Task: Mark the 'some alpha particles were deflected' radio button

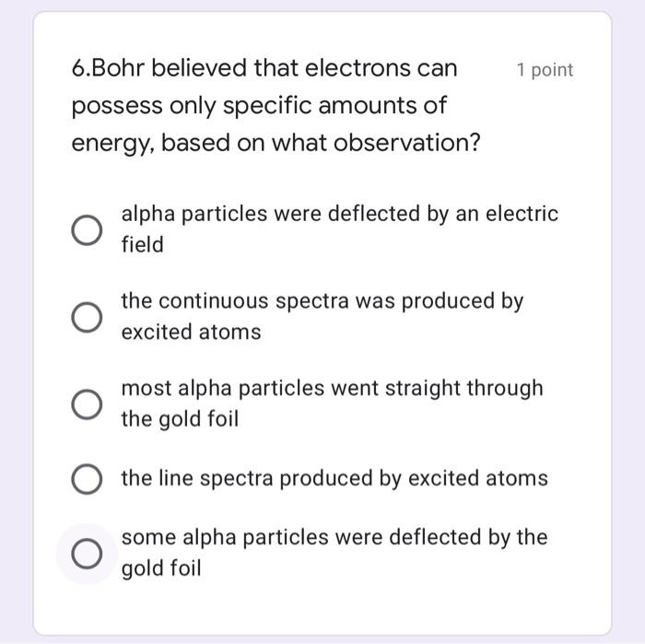Action: pyautogui.click(x=87, y=553)
